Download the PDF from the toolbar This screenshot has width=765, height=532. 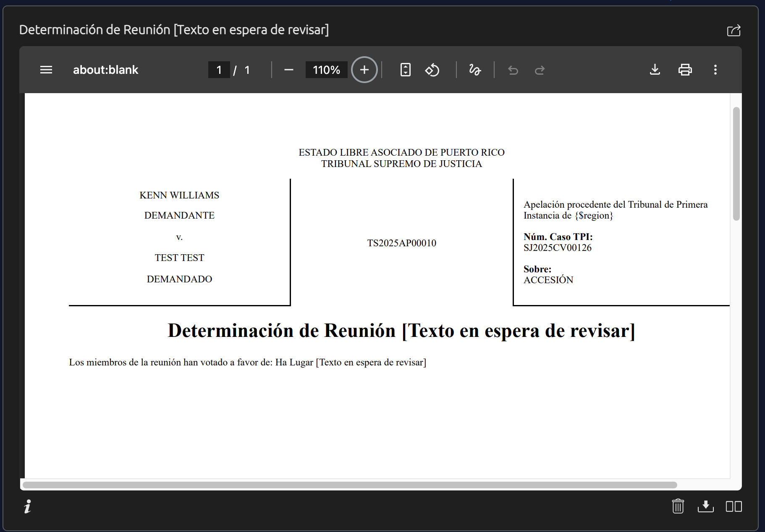[x=655, y=70]
